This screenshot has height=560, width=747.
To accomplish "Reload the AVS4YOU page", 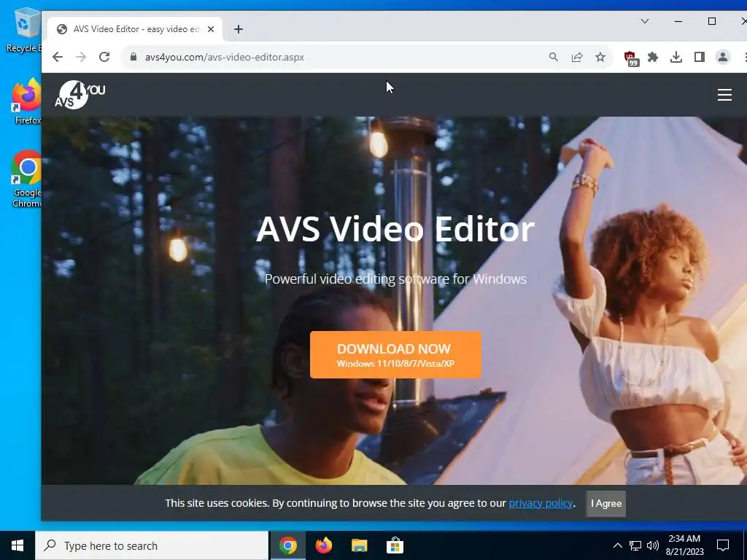I will 104,57.
